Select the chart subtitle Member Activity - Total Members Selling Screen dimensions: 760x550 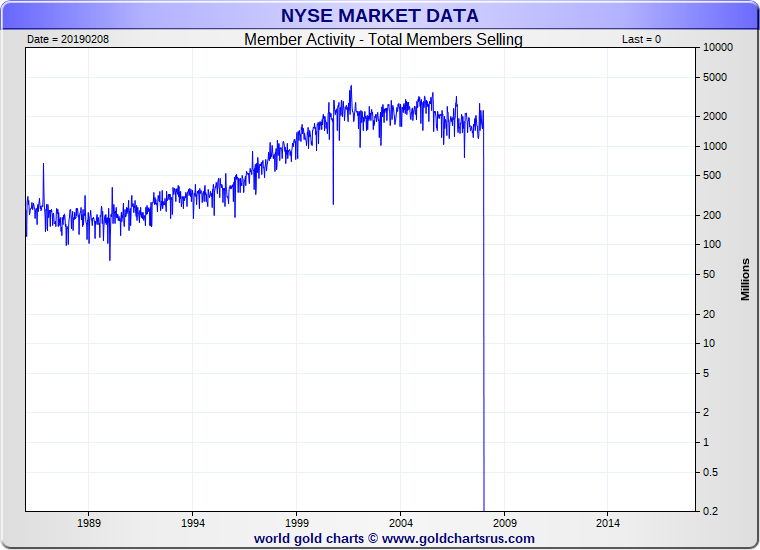click(383, 39)
